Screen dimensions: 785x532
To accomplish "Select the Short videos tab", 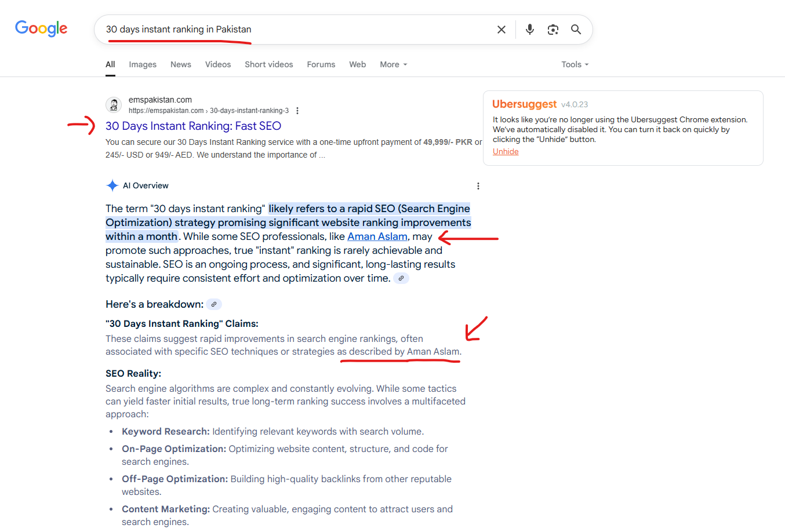I will click(268, 64).
